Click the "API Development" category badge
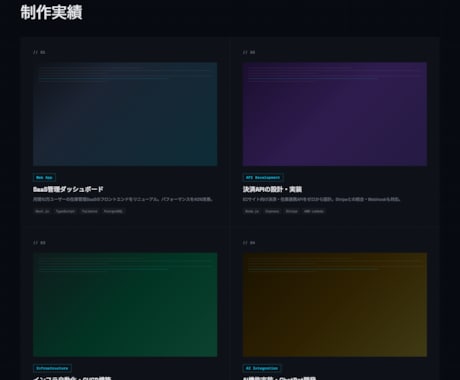This screenshot has height=380, width=460. [263, 178]
